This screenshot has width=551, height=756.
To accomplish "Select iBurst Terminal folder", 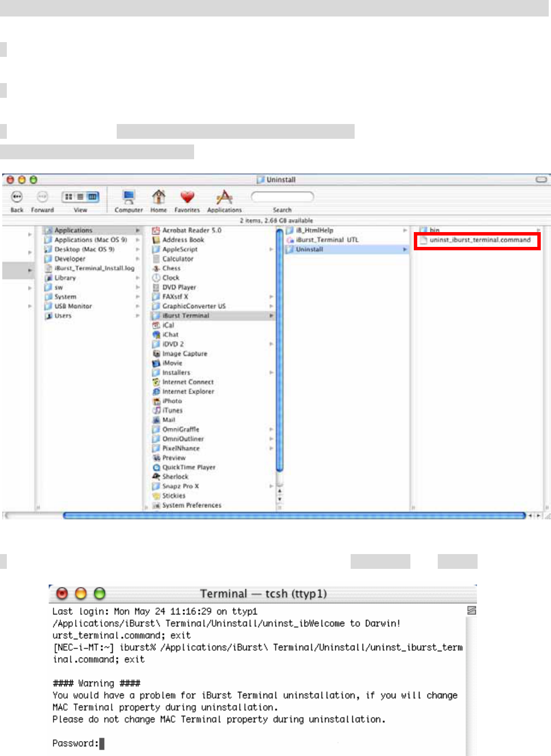I will [213, 316].
